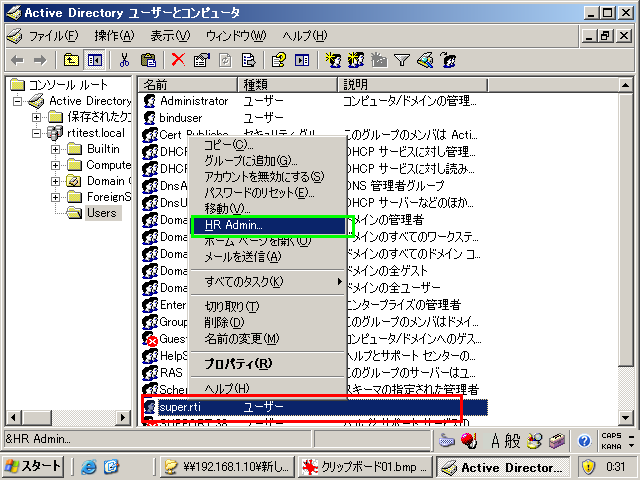Screen dimensions: 640x480
Task: Click the security shield tray icon
Action: click(x=588, y=466)
